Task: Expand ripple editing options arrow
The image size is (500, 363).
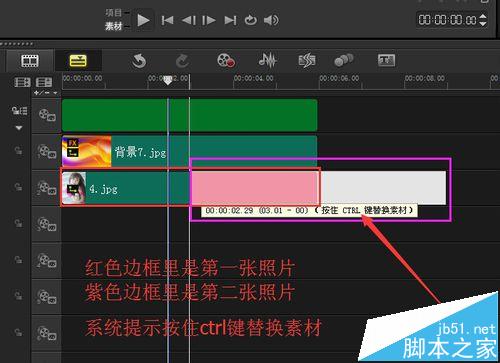Action: (x=19, y=128)
